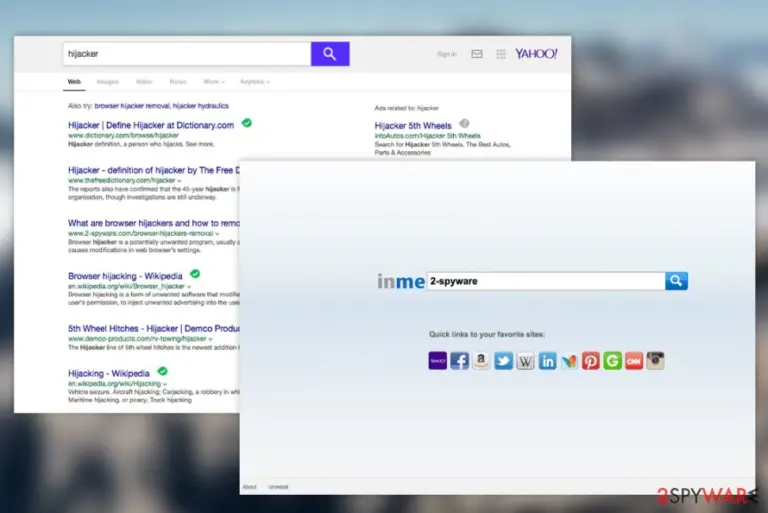Viewport: 768px width, 513px height.
Task: Click the Wikipedia quick link icon
Action: point(525,361)
